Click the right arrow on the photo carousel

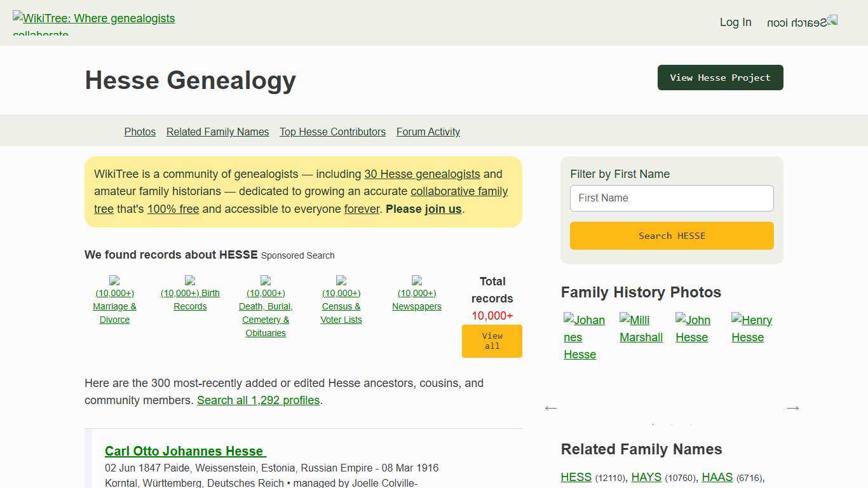click(792, 408)
